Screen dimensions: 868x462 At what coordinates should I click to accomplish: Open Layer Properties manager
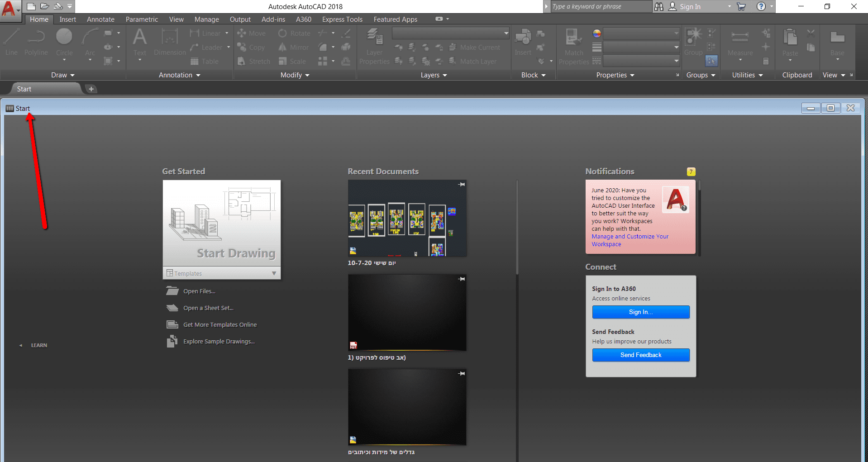click(374, 47)
